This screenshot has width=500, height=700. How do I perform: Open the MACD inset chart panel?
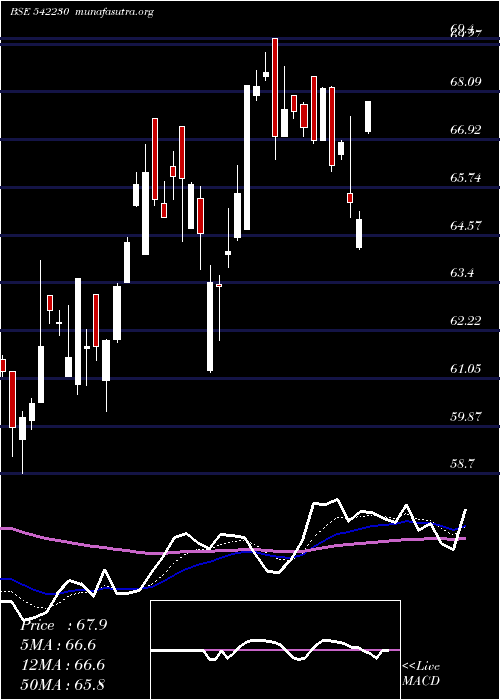coord(275,650)
